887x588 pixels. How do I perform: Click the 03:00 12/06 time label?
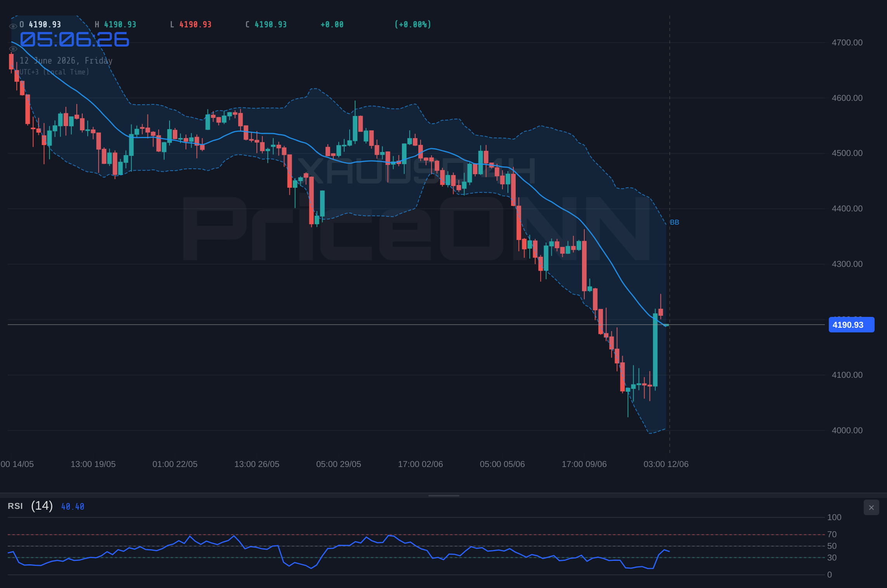click(x=666, y=464)
